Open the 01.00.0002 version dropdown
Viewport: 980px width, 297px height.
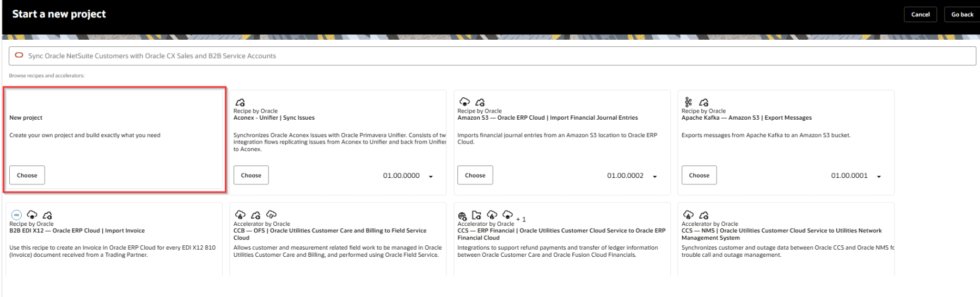coord(654,176)
